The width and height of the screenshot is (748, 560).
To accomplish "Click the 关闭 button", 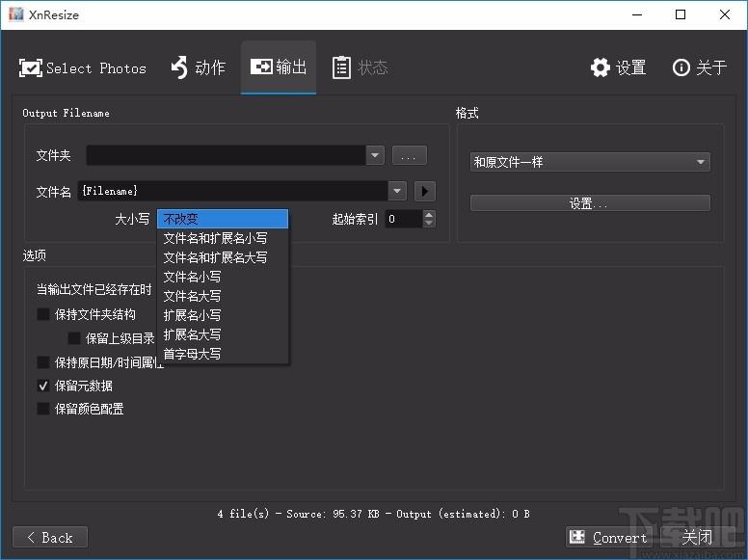I will (697, 538).
